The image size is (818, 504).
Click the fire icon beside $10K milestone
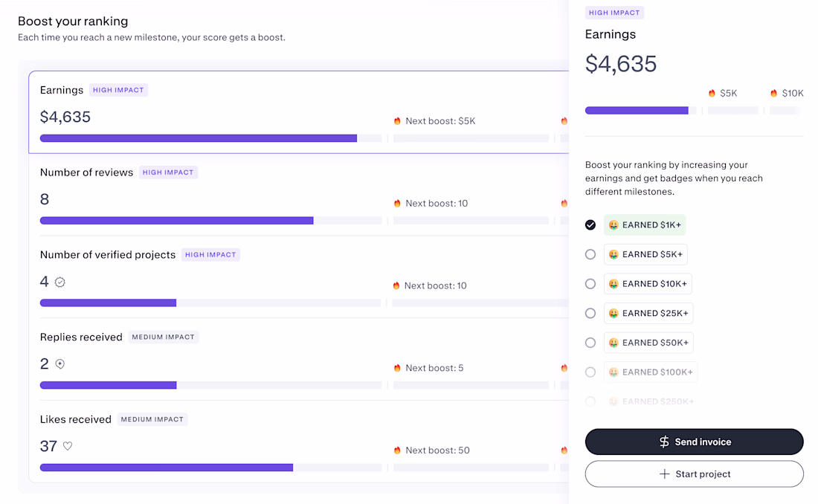774,94
